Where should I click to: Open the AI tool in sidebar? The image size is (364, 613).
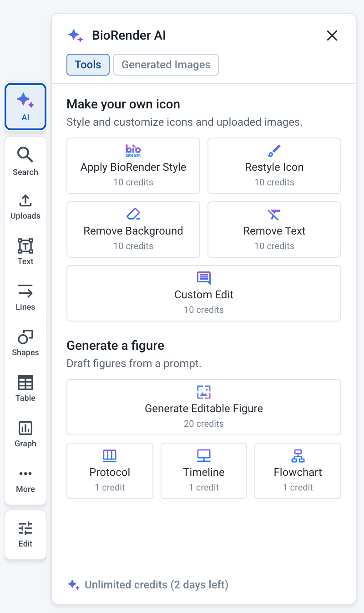[25, 107]
